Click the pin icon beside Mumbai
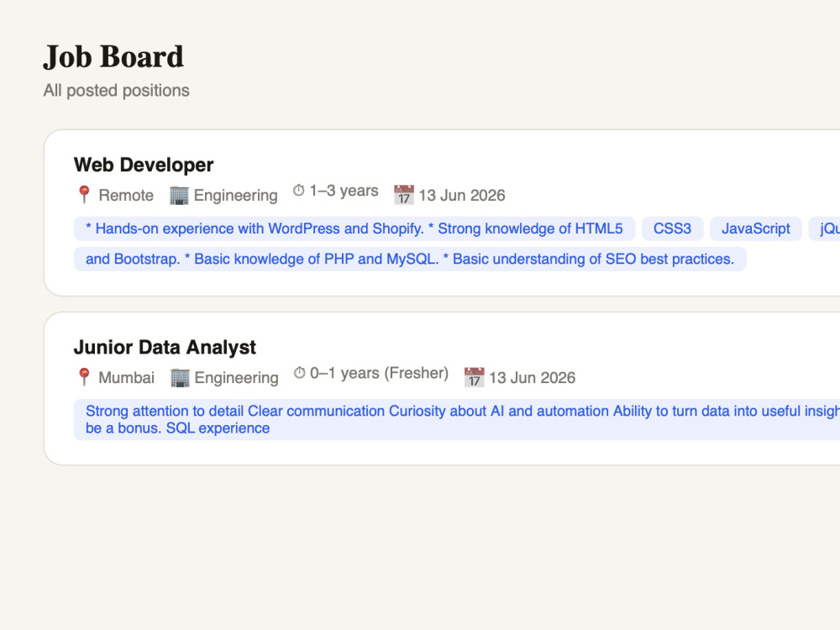 [x=84, y=377]
